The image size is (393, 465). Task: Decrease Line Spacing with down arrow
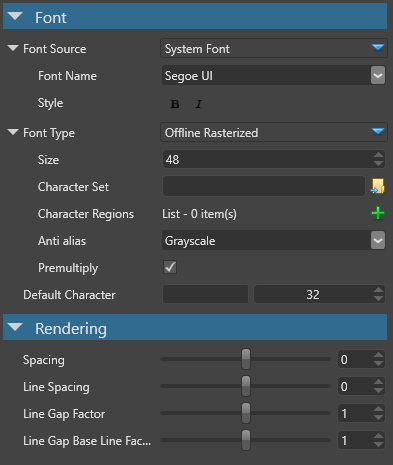click(378, 391)
